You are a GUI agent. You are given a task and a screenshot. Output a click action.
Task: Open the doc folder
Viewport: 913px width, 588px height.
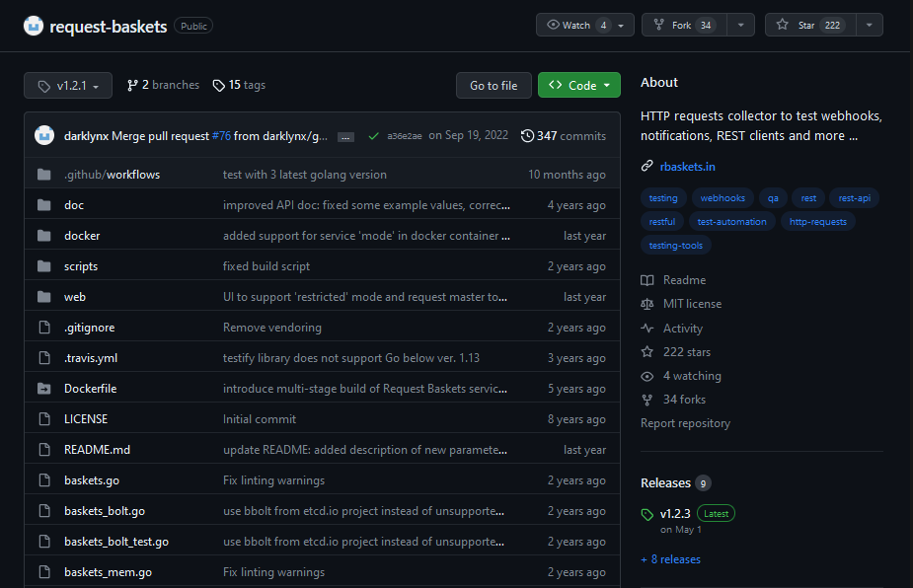tap(74, 205)
